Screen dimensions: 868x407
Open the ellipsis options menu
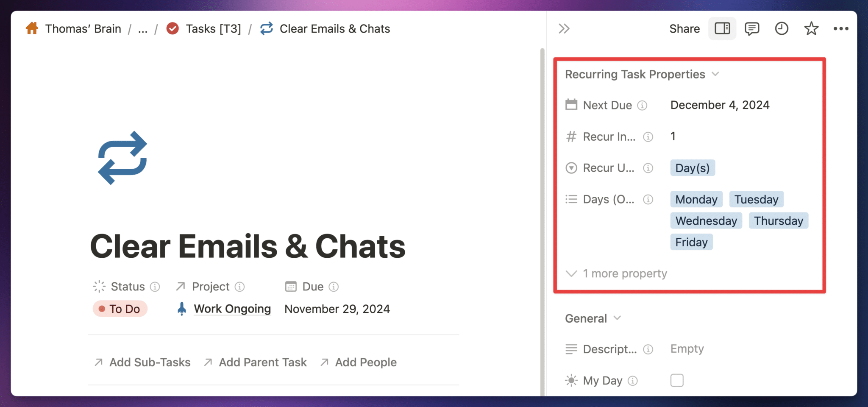pos(841,28)
